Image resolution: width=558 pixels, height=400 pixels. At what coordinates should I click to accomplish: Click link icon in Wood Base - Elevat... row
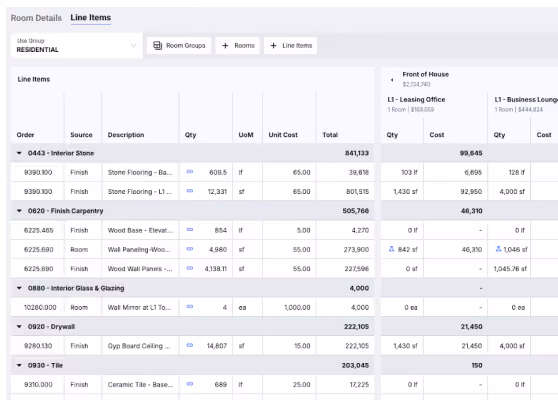tap(190, 230)
